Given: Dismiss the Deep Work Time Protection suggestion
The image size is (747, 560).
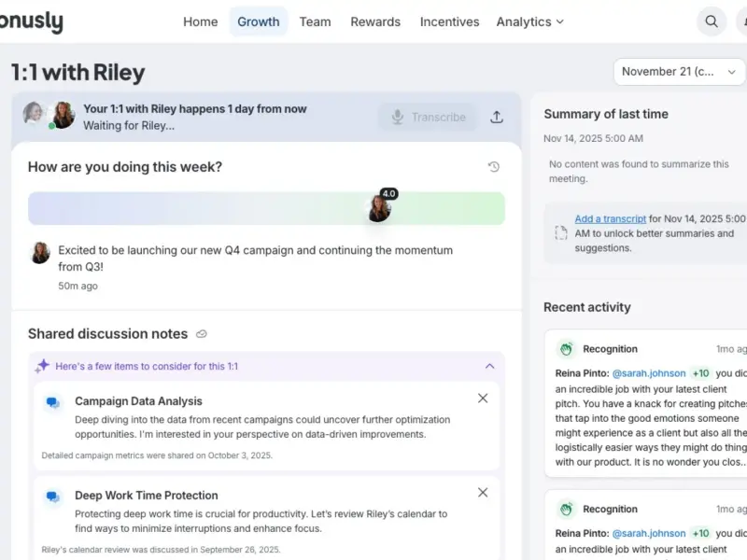Looking at the screenshot, I should [483, 493].
